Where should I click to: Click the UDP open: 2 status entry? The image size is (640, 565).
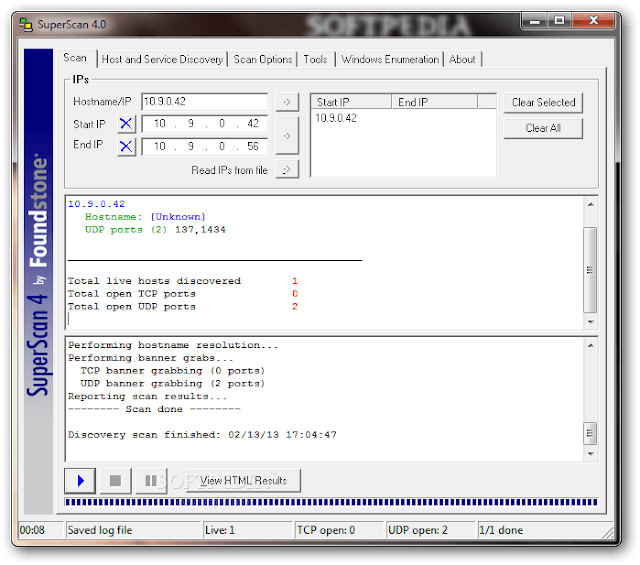pyautogui.click(x=418, y=530)
